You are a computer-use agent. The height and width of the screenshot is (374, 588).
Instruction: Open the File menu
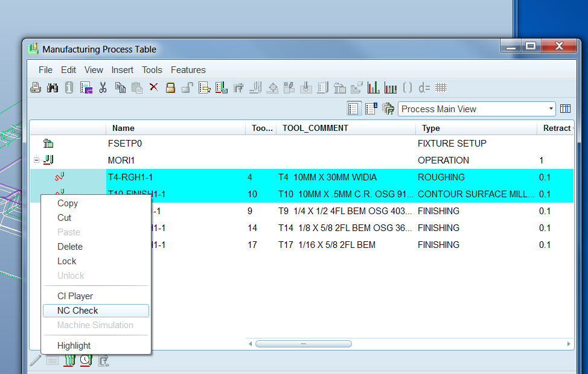click(x=45, y=70)
